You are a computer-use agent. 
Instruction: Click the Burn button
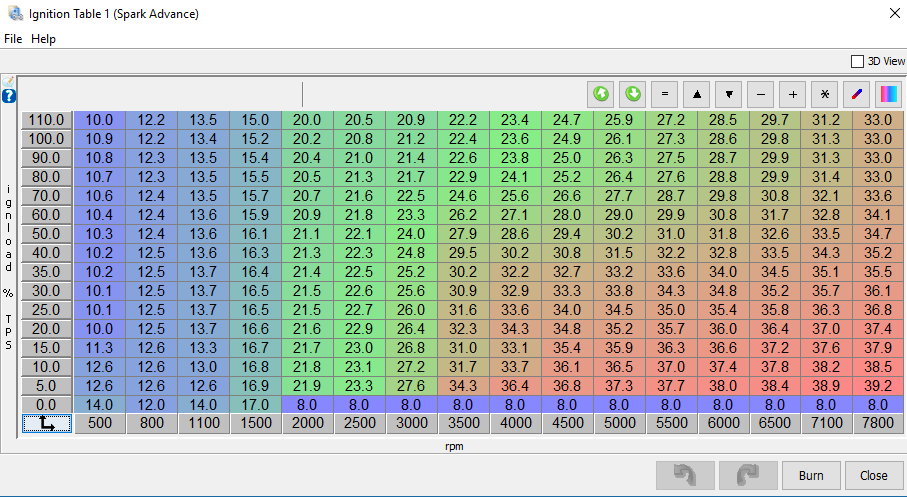(811, 476)
